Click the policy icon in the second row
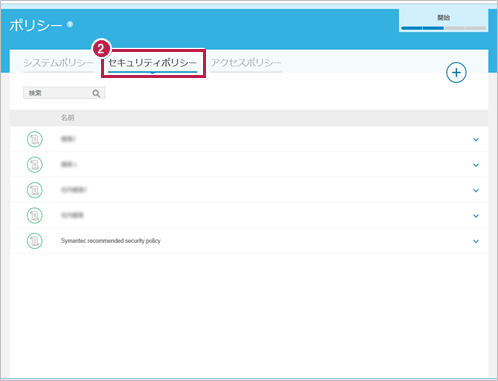The width and height of the screenshot is (498, 381). pyautogui.click(x=35, y=165)
